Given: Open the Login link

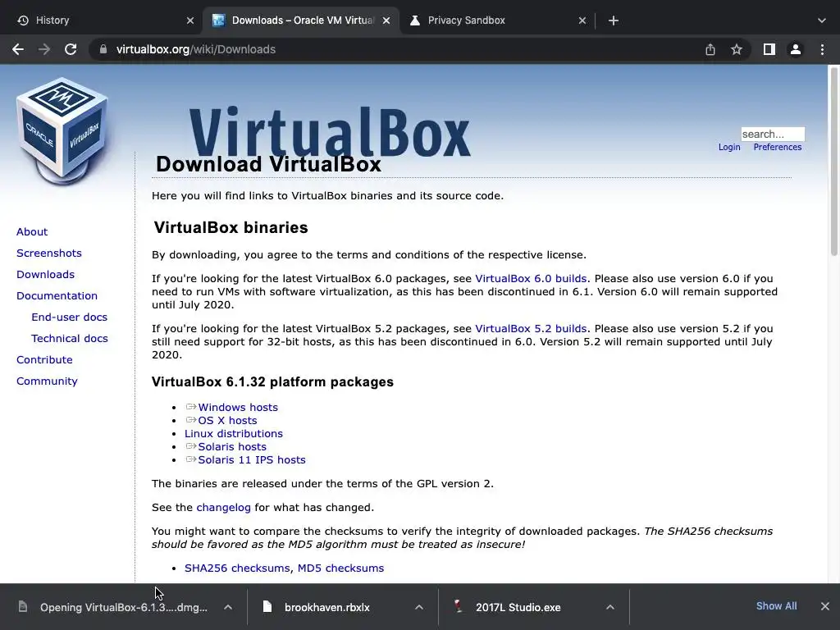Looking at the screenshot, I should [x=729, y=148].
